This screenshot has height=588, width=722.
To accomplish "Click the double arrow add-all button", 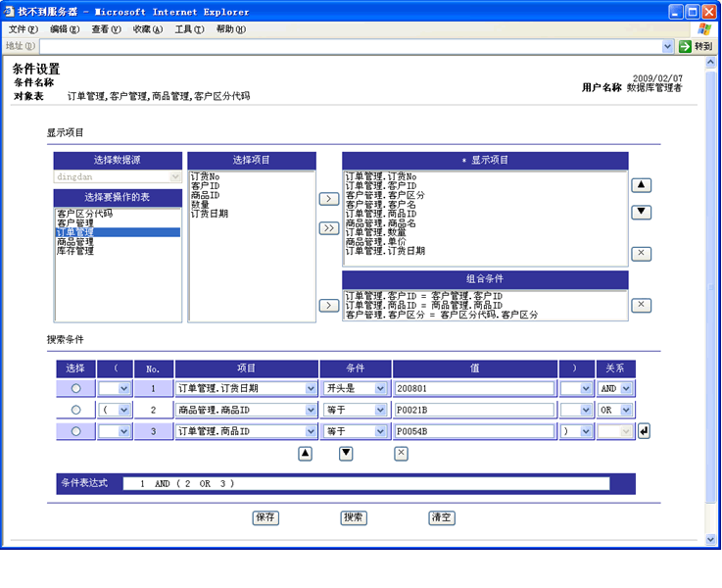I will (x=329, y=228).
